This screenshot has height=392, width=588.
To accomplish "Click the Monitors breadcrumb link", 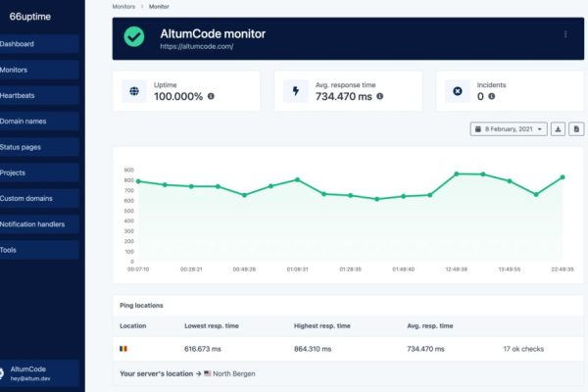I will [123, 7].
